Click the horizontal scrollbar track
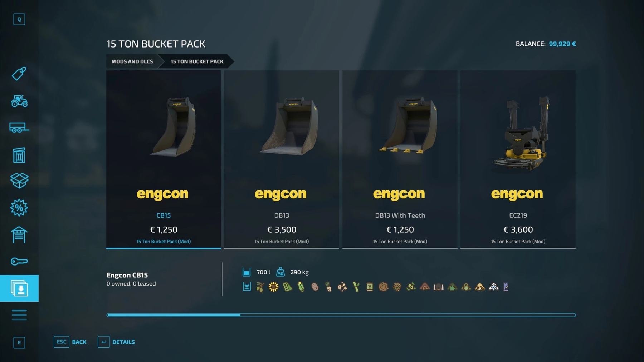The height and width of the screenshot is (362, 644). [341, 315]
